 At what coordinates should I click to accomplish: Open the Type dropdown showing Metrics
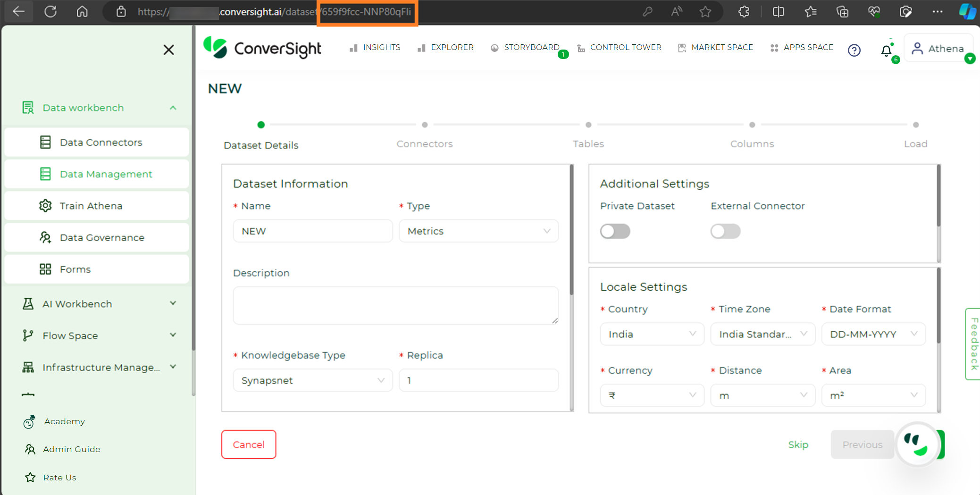click(478, 231)
